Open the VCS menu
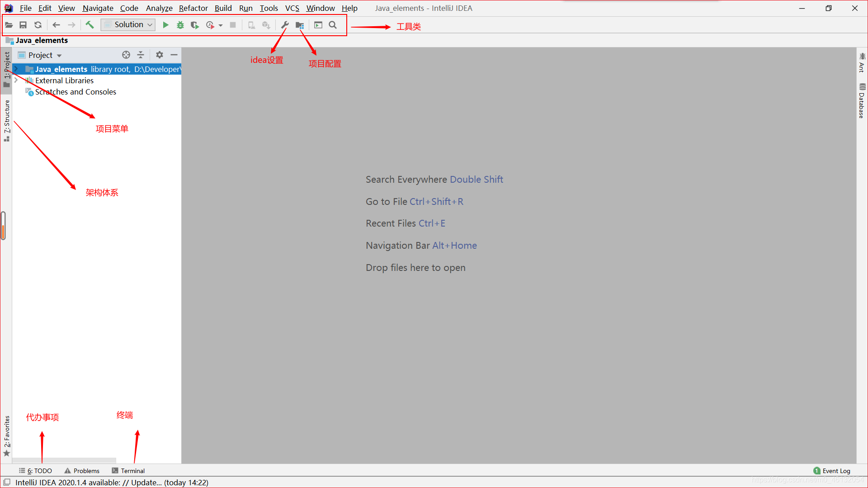 click(x=292, y=8)
